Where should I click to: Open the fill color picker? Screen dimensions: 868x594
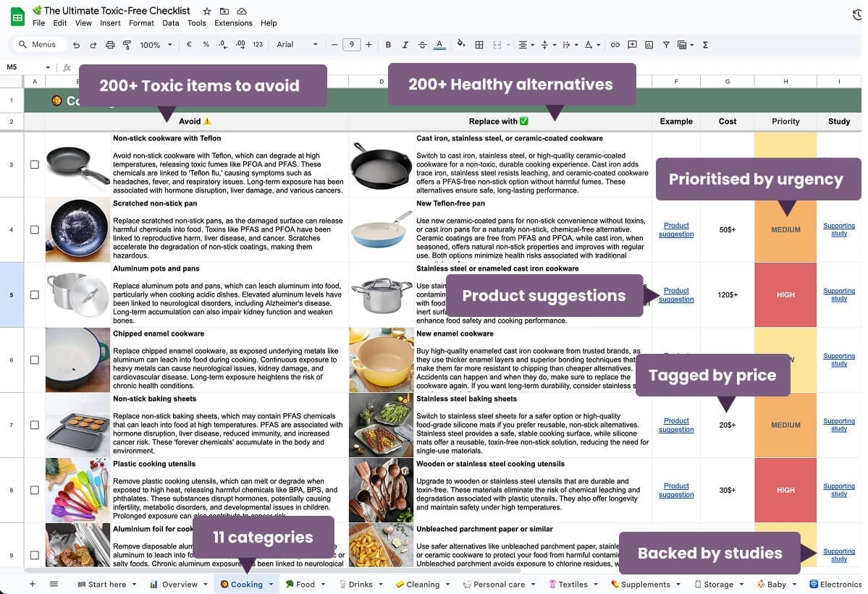tap(460, 44)
